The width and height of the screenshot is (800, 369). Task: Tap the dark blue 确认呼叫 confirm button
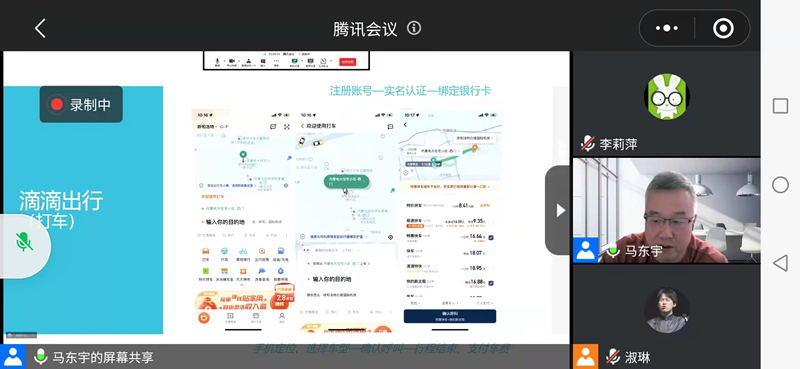point(449,316)
